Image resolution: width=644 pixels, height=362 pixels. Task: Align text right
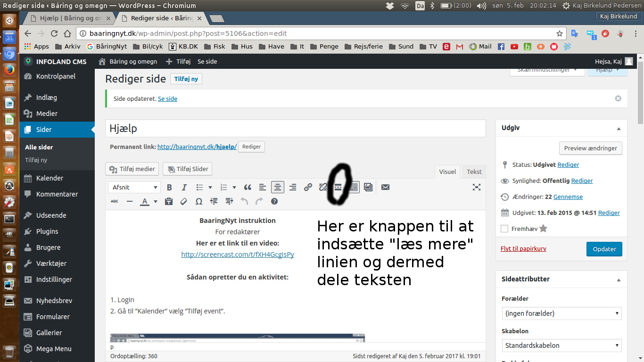tap(293, 187)
